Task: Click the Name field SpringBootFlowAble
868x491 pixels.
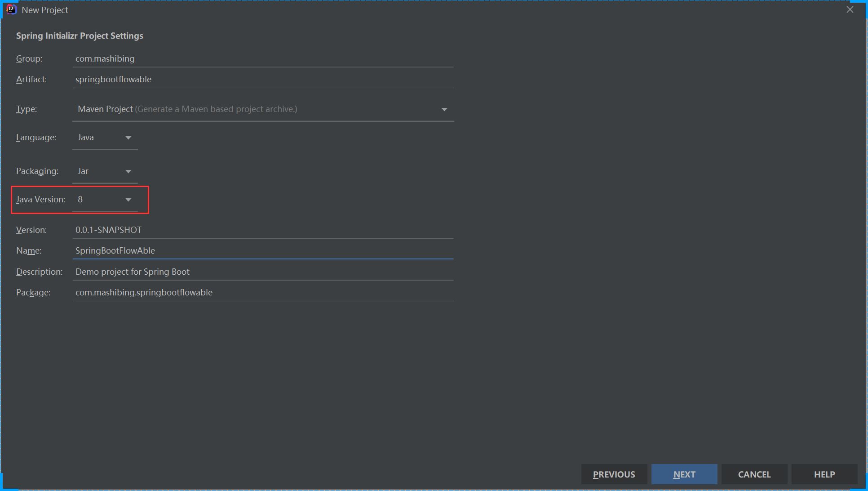Action: pyautogui.click(x=263, y=250)
